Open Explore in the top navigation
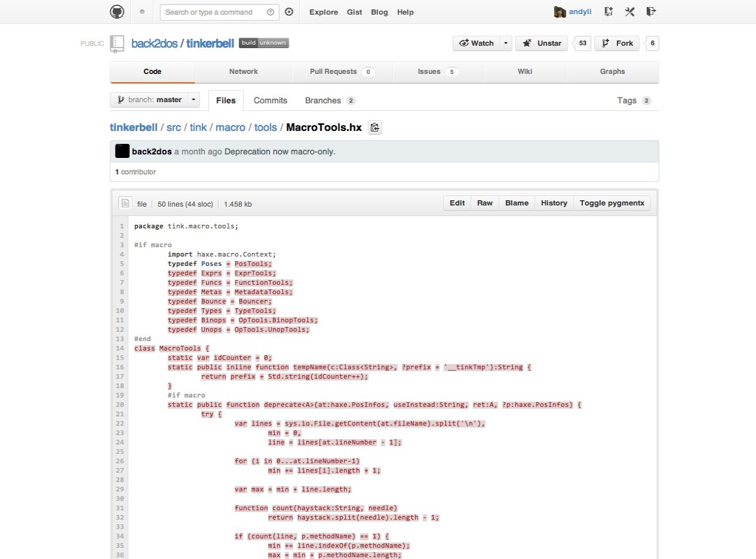Viewport: 756px width, 559px height. 324,12
